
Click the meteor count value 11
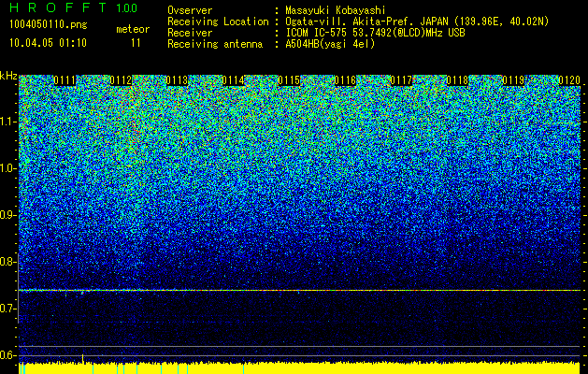coord(136,43)
